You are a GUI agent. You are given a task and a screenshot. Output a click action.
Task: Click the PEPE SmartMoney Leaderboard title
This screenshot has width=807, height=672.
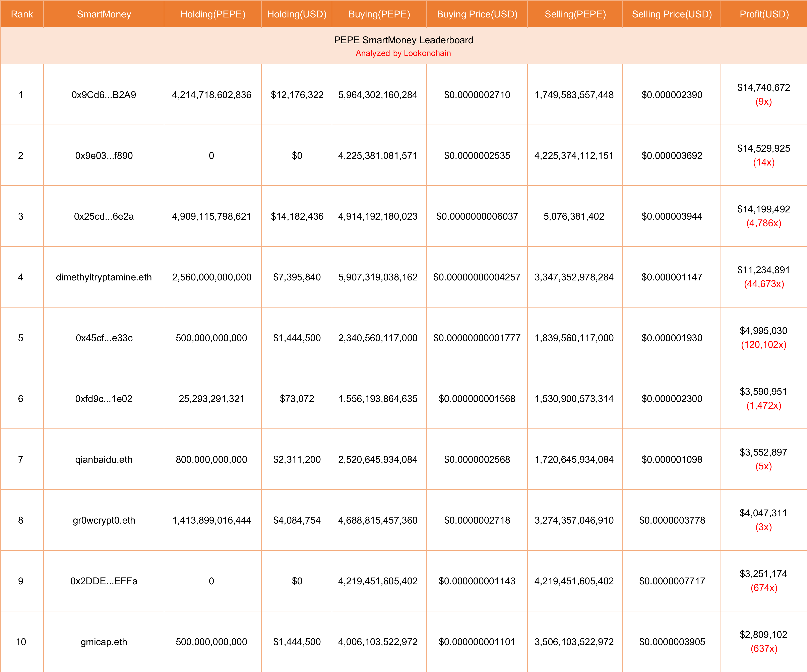[403, 40]
